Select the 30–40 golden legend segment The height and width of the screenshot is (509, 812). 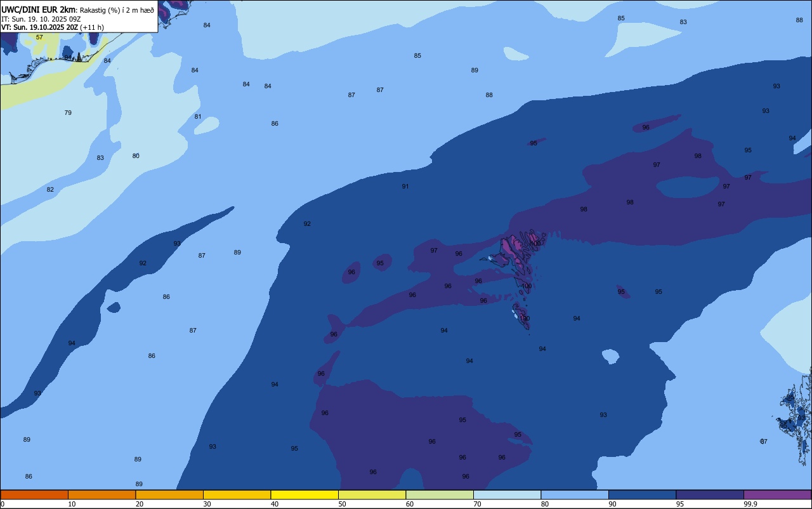(x=237, y=494)
